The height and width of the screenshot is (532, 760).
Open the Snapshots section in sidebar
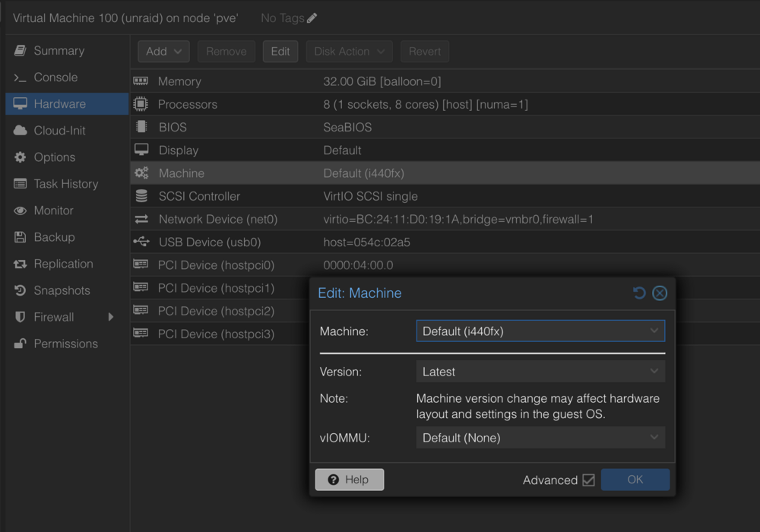62,290
